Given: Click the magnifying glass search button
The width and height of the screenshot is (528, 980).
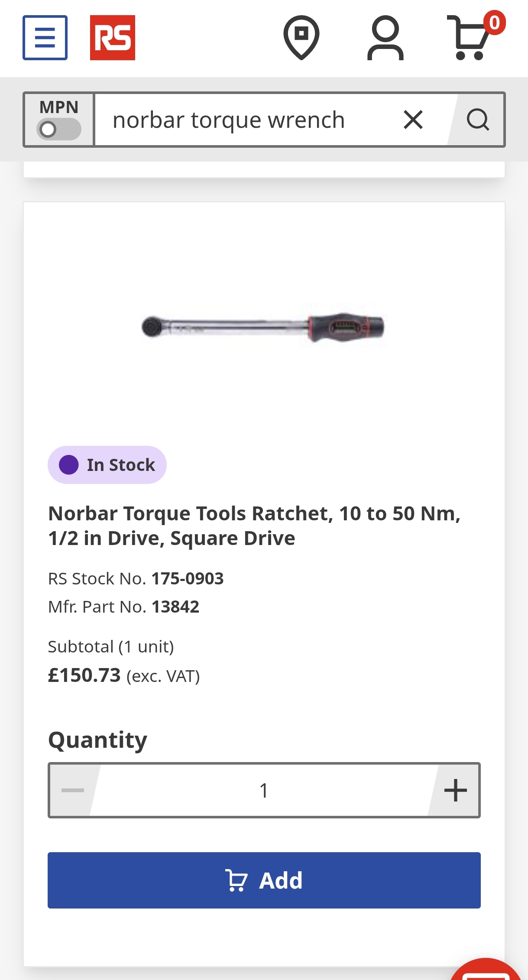Looking at the screenshot, I should point(477,120).
